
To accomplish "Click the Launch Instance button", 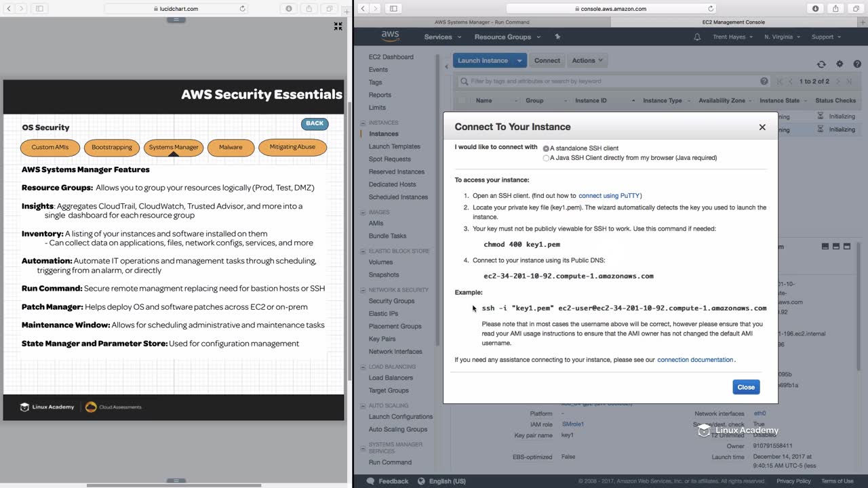I will [483, 60].
